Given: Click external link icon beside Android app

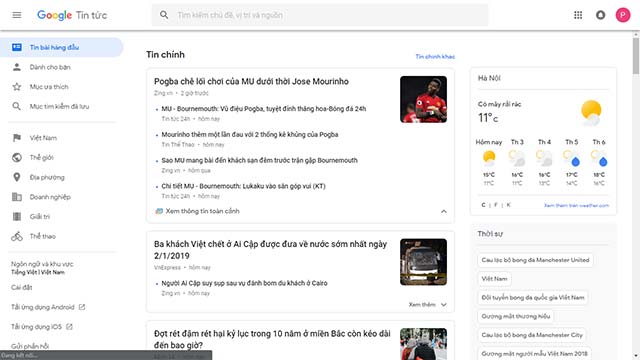Looking at the screenshot, I should click(x=82, y=307).
